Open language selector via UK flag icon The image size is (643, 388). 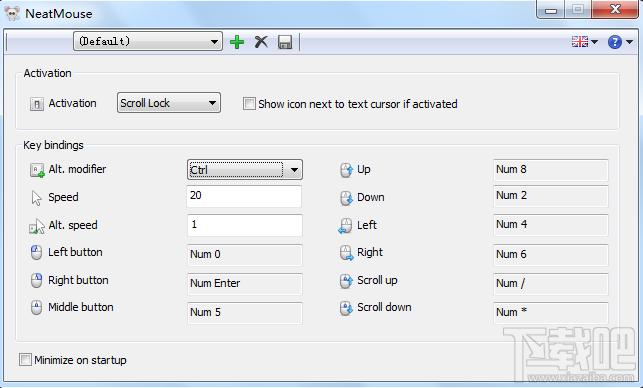tap(580, 41)
